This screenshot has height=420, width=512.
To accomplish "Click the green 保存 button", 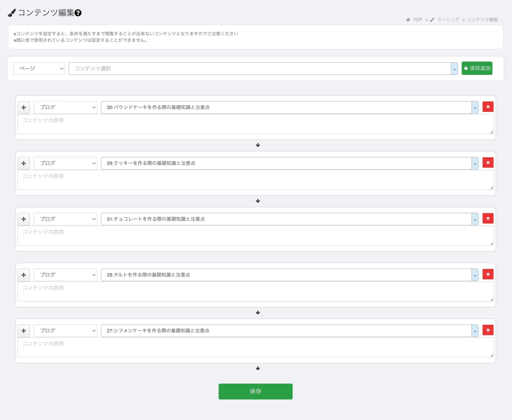I will coord(256,392).
